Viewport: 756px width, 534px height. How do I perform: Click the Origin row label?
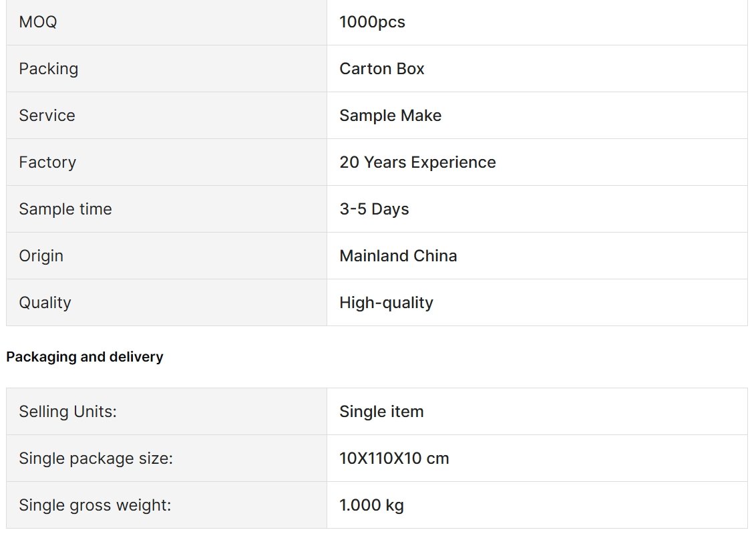click(41, 256)
